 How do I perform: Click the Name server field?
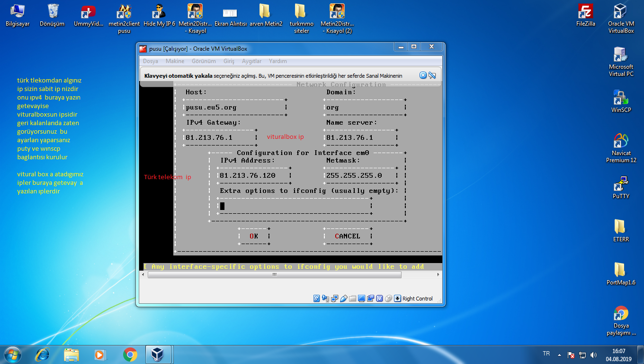pos(361,138)
